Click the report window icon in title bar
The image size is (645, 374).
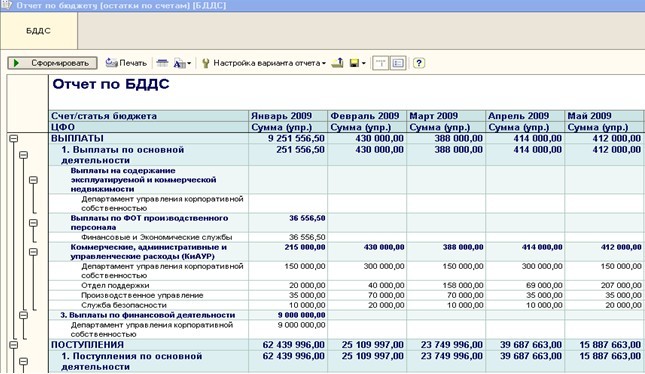coord(6,5)
